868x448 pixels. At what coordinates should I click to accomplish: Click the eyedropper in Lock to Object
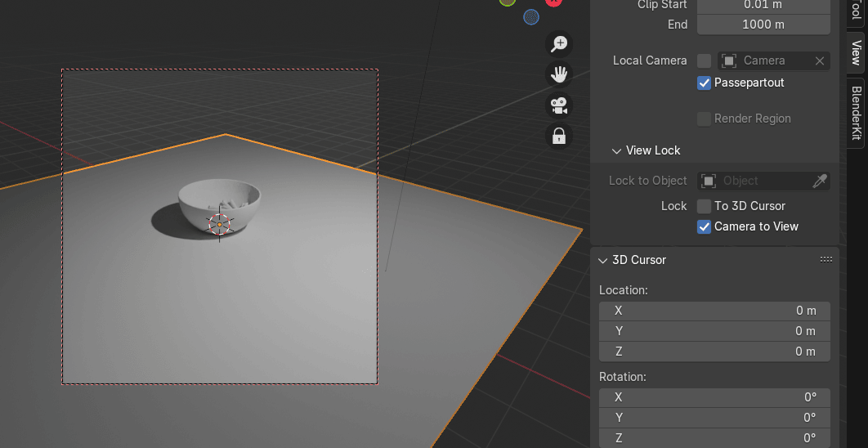tap(819, 181)
